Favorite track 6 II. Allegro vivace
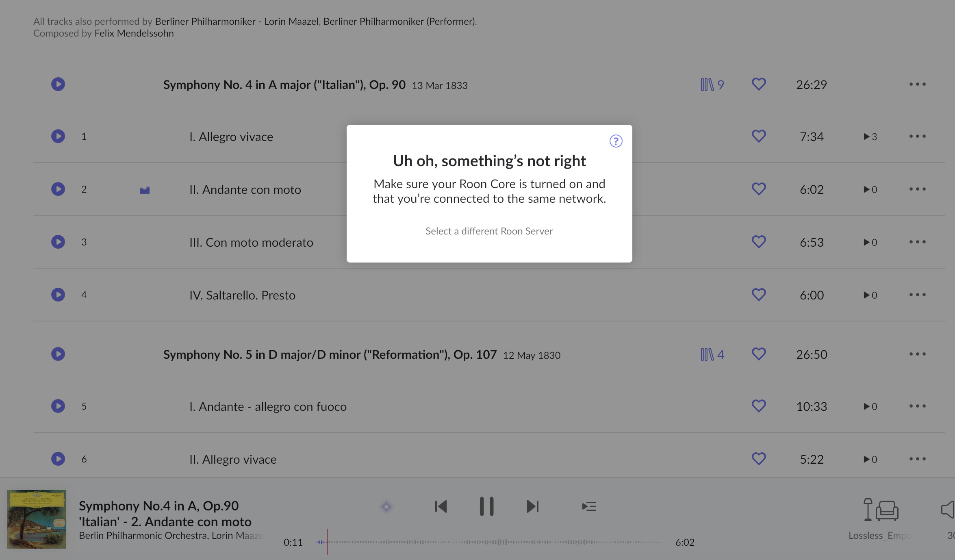 click(x=759, y=459)
